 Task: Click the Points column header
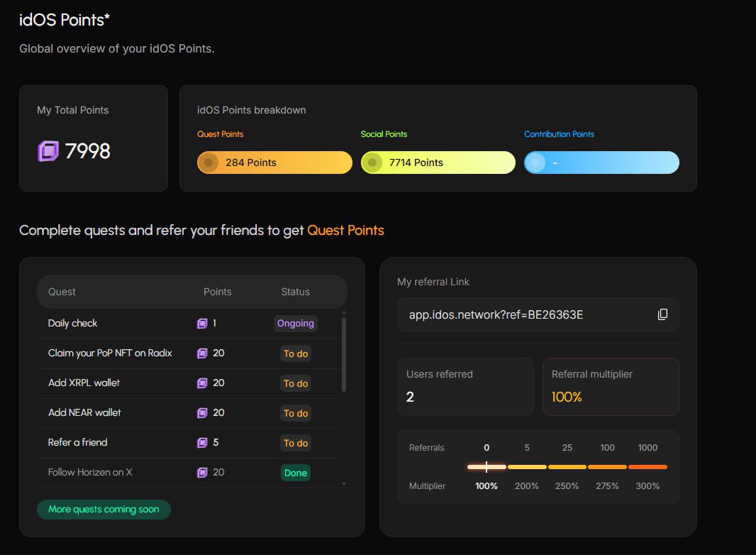pos(218,292)
